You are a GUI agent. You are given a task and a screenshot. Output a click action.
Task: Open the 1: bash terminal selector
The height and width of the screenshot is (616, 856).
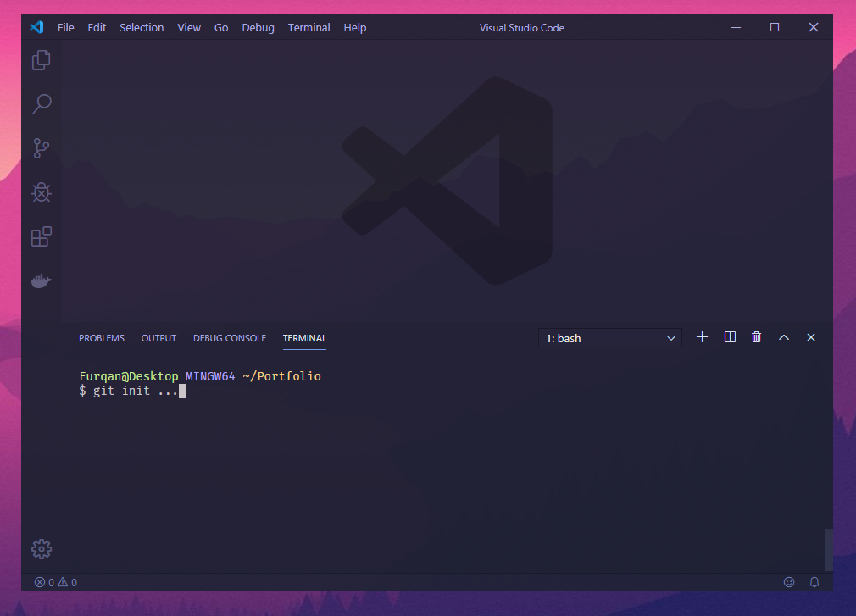point(609,337)
